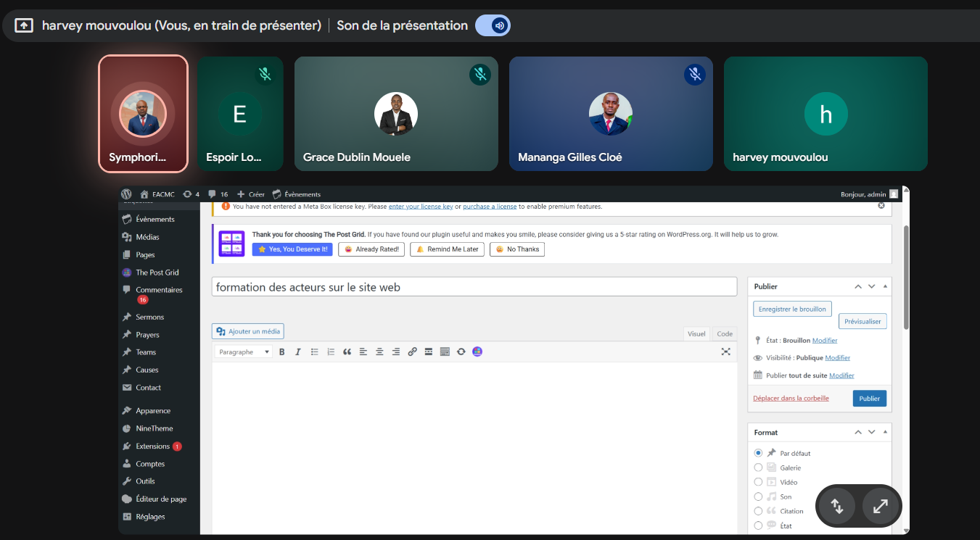Click the insert link icon
The width and height of the screenshot is (980, 540).
pyautogui.click(x=412, y=352)
